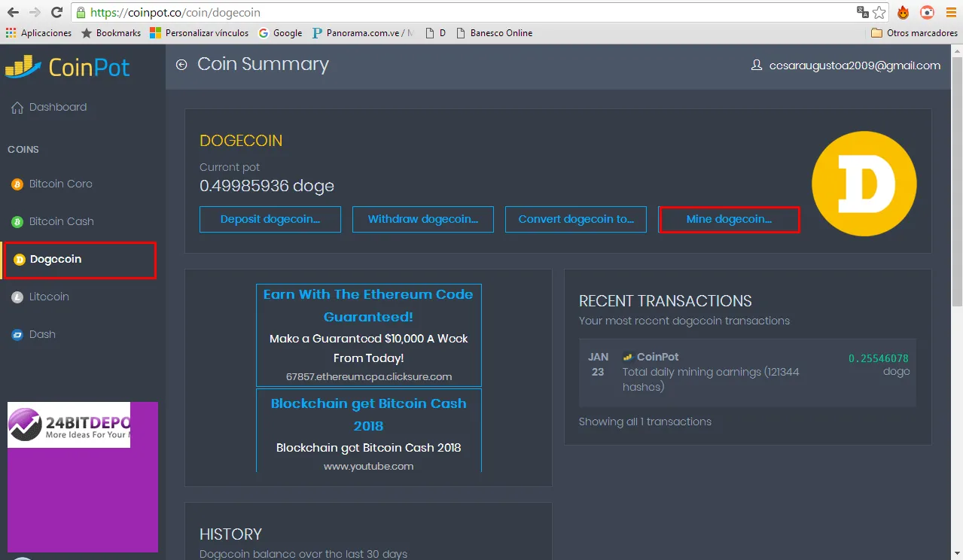Click the translate page icon in address bar
This screenshot has height=560, width=963.
pyautogui.click(x=862, y=12)
